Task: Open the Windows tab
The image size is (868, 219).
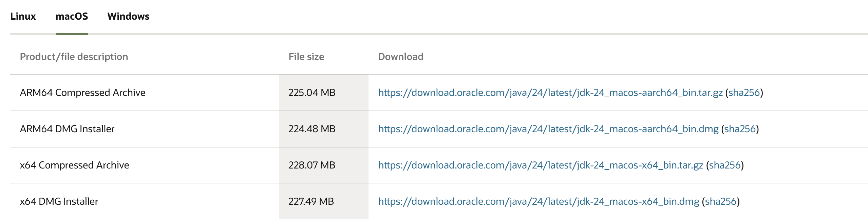Action: tap(128, 16)
